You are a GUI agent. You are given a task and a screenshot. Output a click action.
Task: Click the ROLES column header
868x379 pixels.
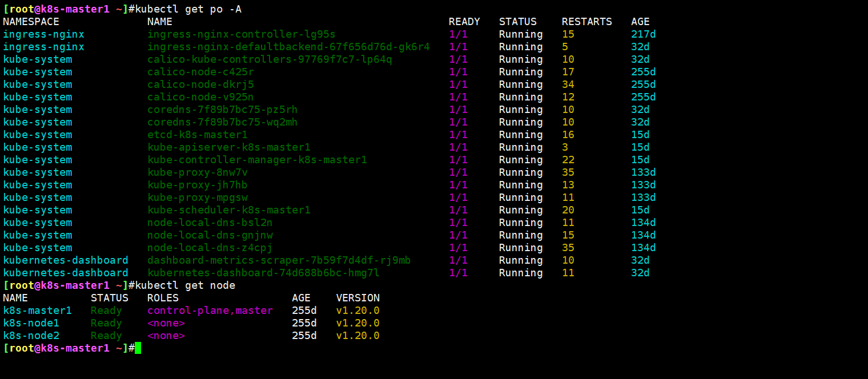tap(163, 298)
